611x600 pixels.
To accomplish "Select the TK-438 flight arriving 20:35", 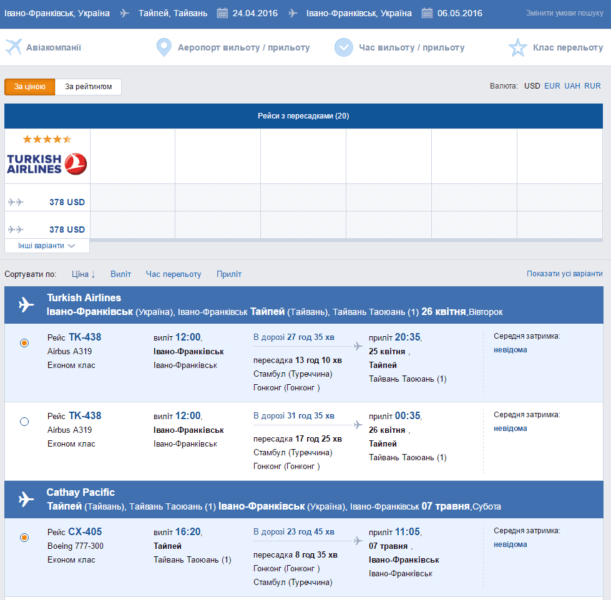I will click(24, 343).
